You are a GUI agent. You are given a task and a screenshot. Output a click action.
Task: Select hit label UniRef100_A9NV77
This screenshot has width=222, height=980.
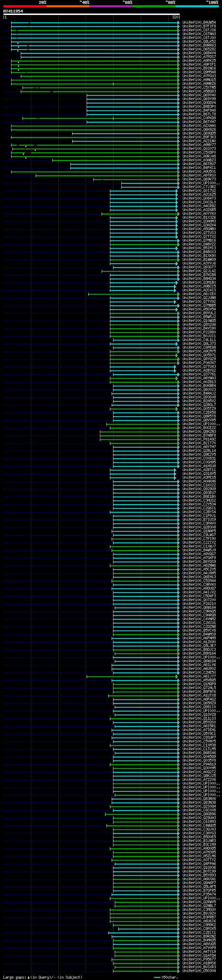(199, 145)
